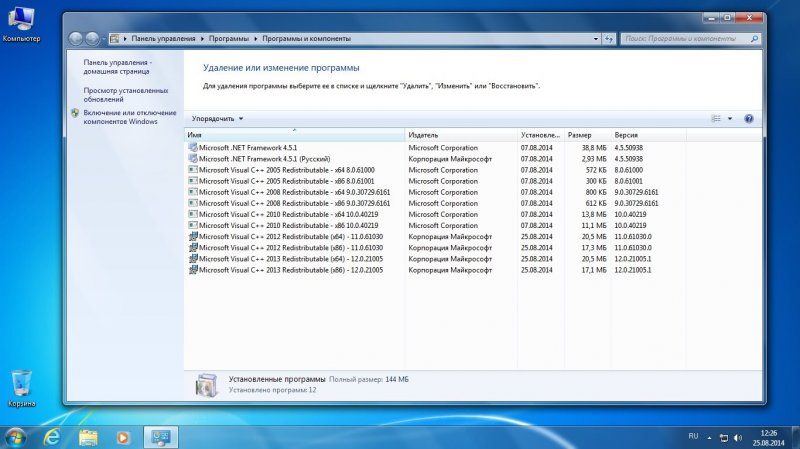800x449 pixels.
Task: Open Windows Explorer folder taskbar icon
Action: pyautogui.click(x=88, y=437)
